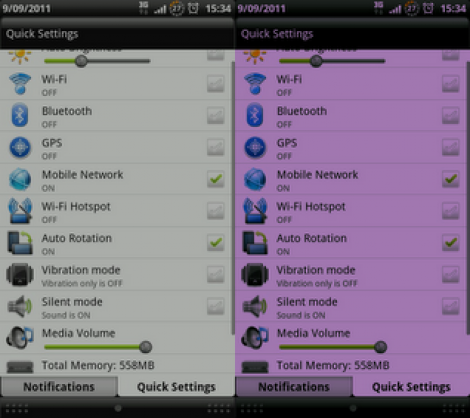Tap the alarm clock status icon in the gray panel

(x=193, y=8)
